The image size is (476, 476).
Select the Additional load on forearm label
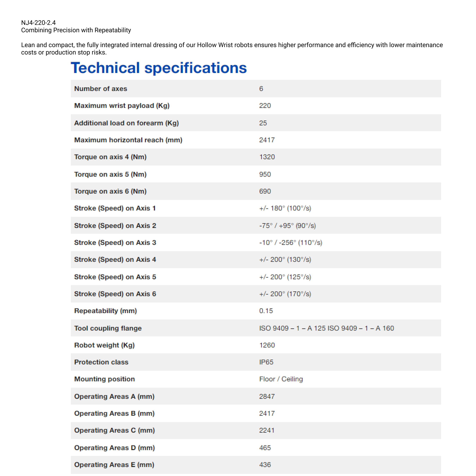pyautogui.click(x=126, y=123)
